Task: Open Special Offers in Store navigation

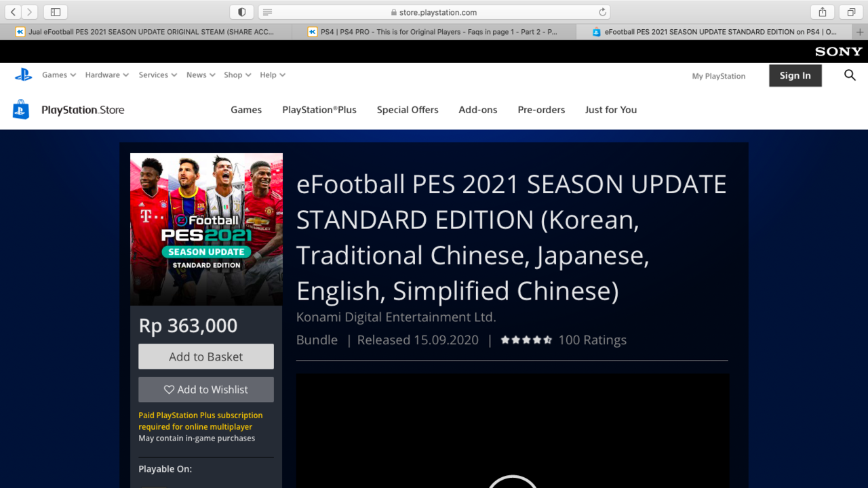Action: (x=408, y=110)
